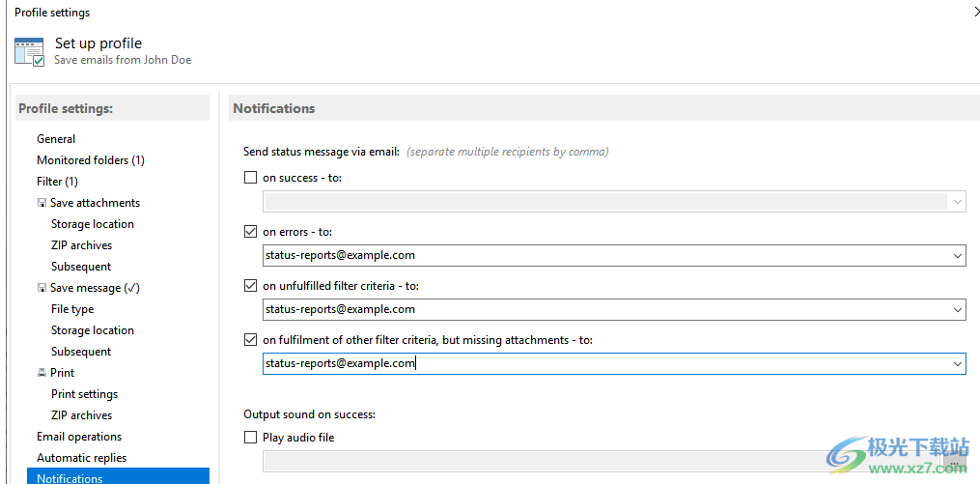Select Monitored folders (1) in sidebar
Viewport: 980px width, 484px height.
click(91, 160)
